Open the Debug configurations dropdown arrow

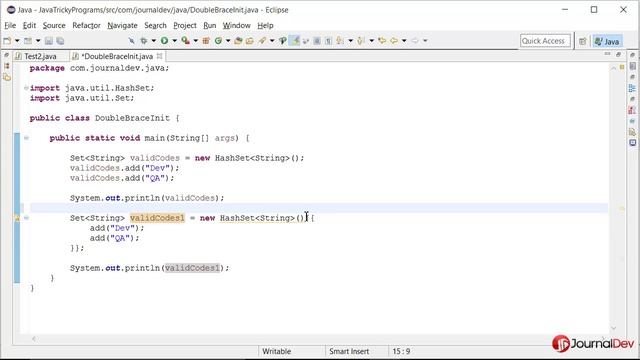click(153, 41)
